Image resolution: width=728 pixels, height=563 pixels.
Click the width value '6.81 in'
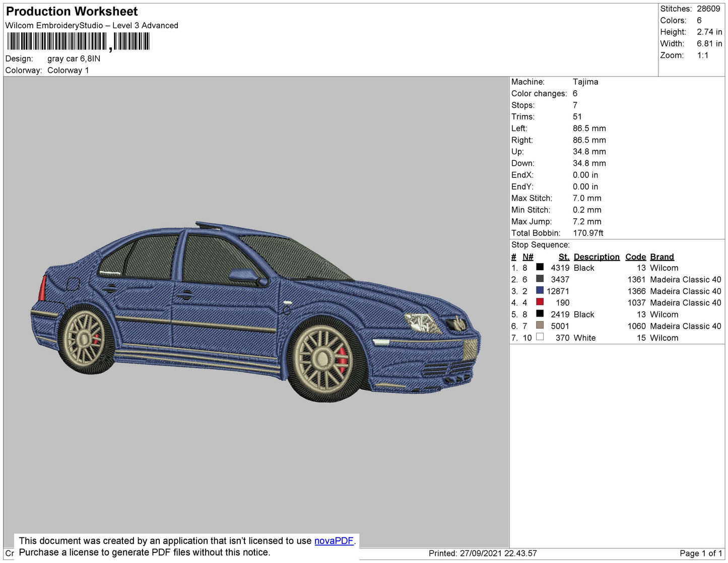(x=709, y=43)
